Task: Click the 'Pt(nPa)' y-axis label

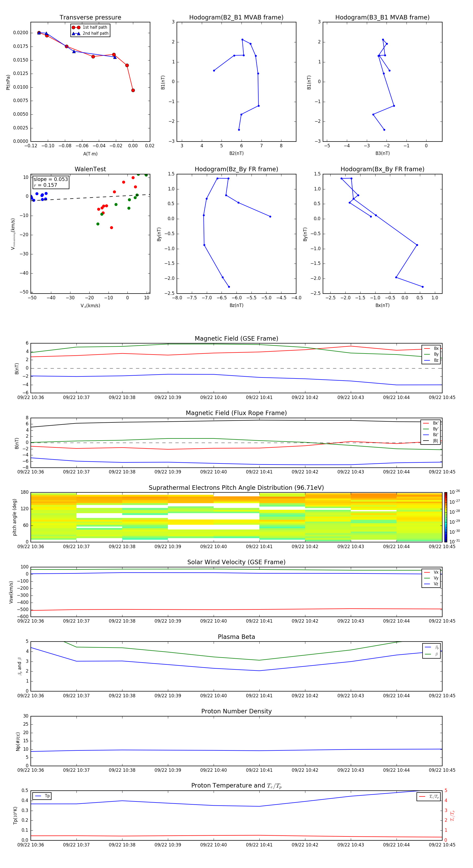Action: click(x=8, y=82)
